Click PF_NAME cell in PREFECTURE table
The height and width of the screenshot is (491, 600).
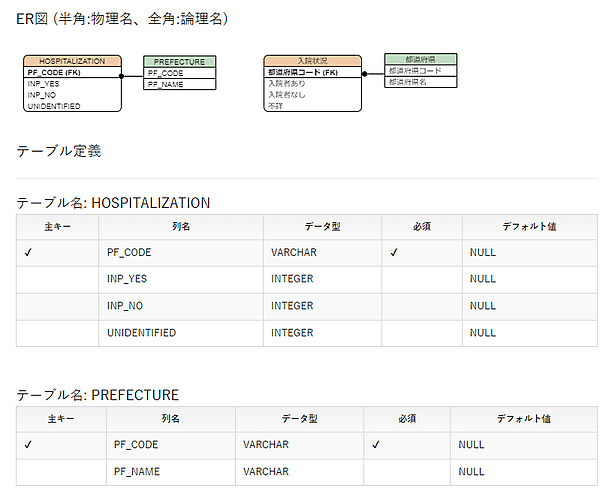136,471
